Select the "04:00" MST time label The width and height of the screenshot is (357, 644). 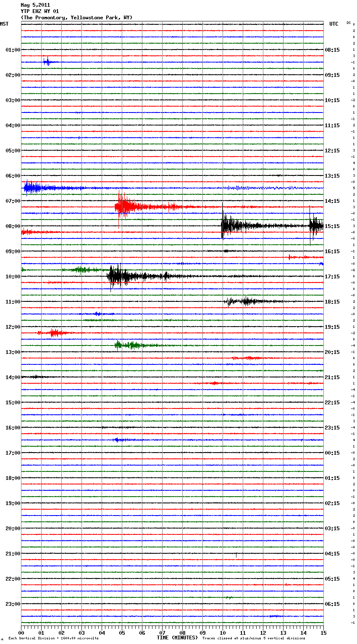click(13, 126)
